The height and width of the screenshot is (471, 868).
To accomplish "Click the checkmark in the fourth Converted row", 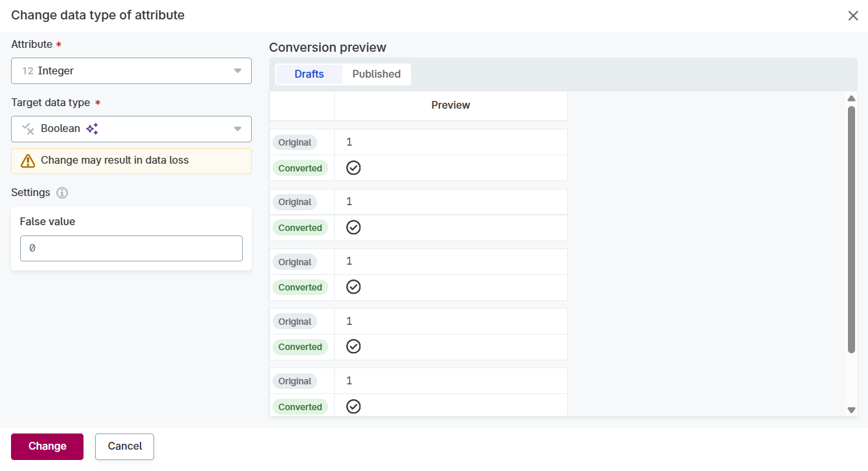I will 353,346.
